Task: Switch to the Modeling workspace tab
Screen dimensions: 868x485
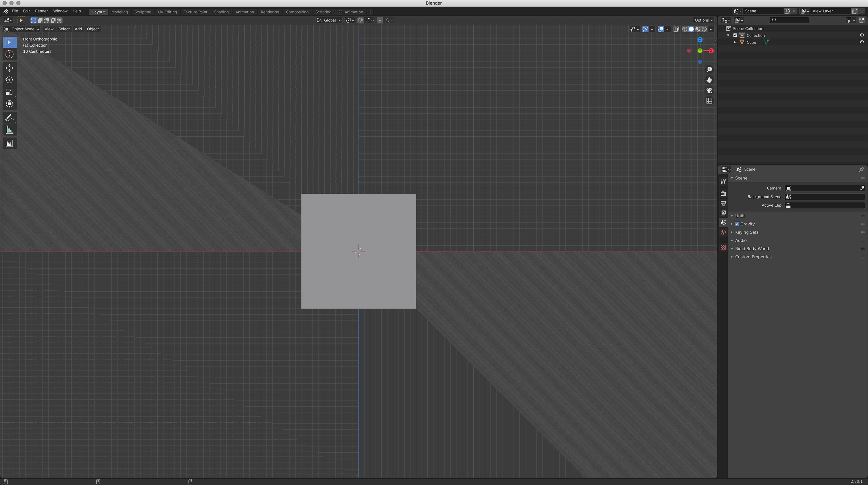Action: tap(119, 12)
